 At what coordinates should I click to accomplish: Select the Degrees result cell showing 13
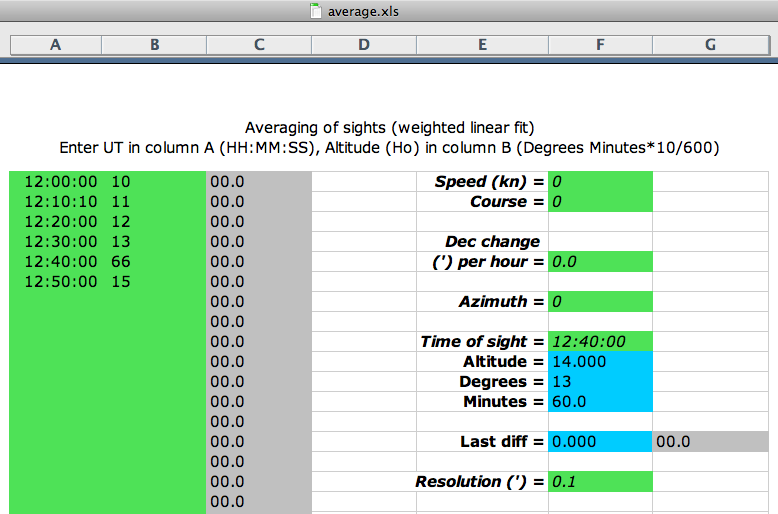point(600,382)
